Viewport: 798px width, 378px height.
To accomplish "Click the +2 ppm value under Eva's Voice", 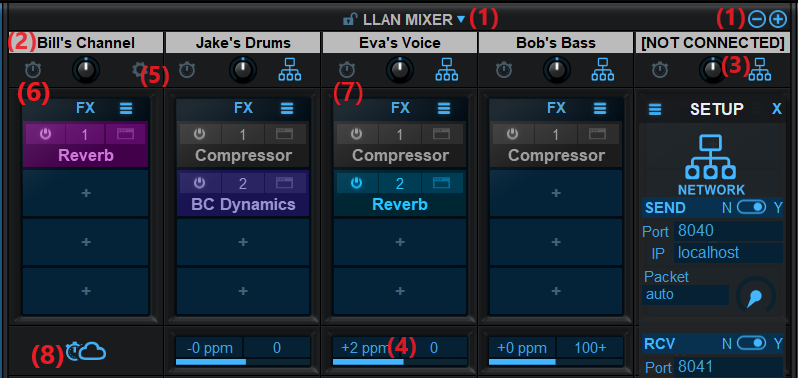I will 365,348.
